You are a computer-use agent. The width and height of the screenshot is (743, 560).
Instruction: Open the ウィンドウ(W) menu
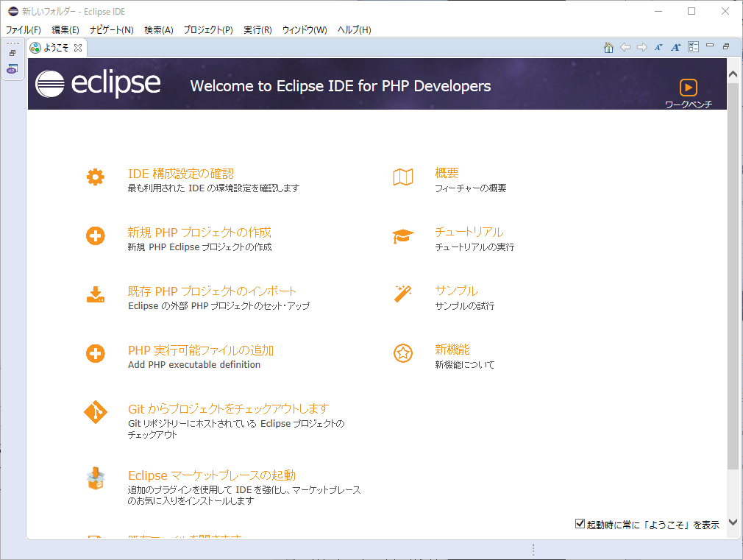[305, 30]
